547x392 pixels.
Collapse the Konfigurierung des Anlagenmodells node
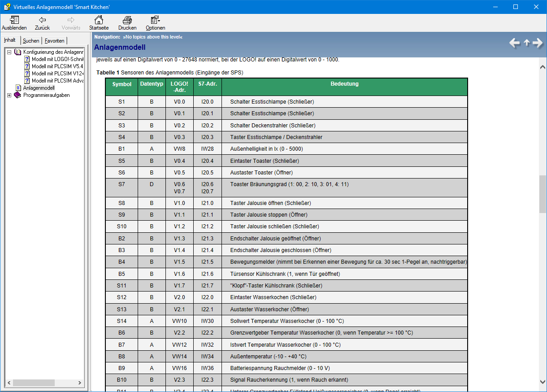point(9,52)
